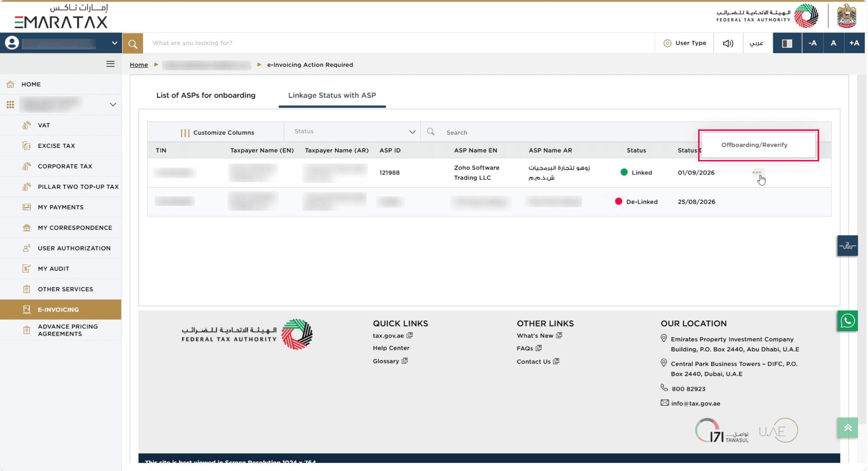The height and width of the screenshot is (471, 868).
Task: Click the Tawasul 171 logo
Action: (x=721, y=431)
